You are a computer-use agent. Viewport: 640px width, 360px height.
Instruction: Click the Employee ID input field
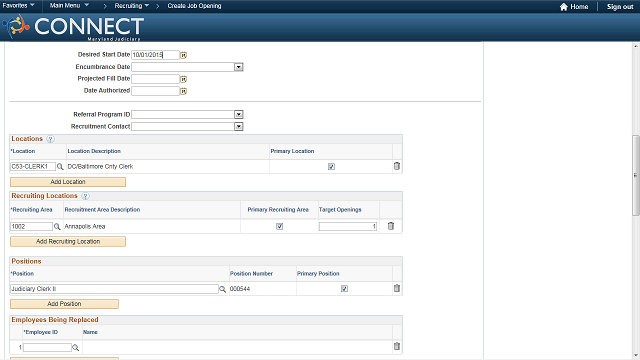pos(47,348)
